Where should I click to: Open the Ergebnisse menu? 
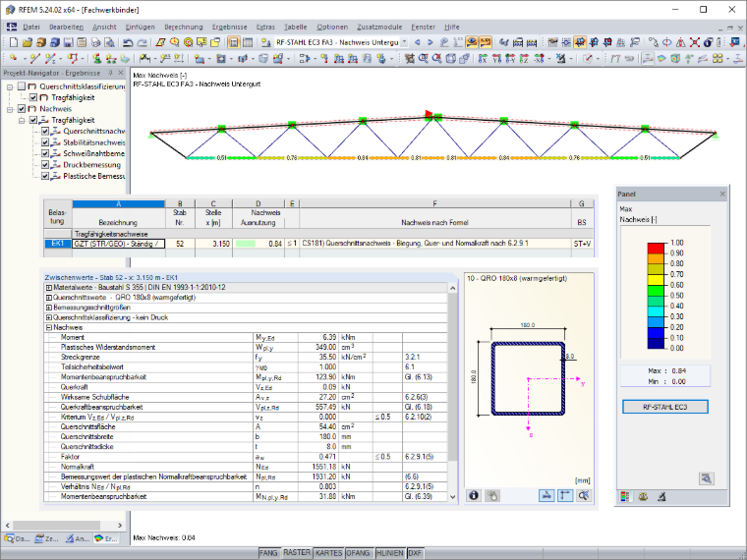click(x=230, y=28)
